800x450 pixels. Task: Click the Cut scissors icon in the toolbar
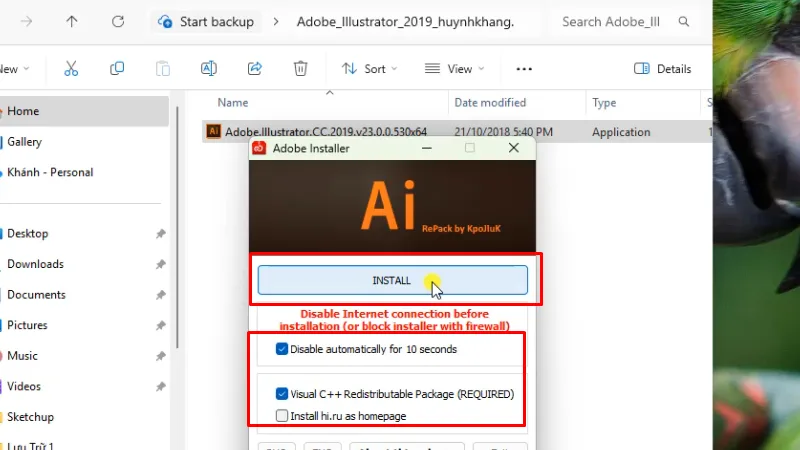coord(71,68)
